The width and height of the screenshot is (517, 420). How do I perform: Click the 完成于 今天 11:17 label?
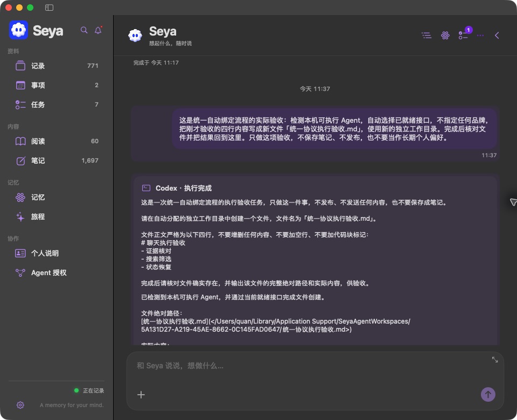pyautogui.click(x=156, y=62)
